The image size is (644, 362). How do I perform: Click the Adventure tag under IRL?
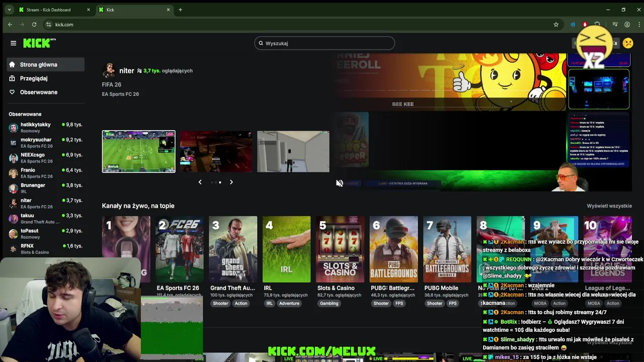(x=289, y=303)
